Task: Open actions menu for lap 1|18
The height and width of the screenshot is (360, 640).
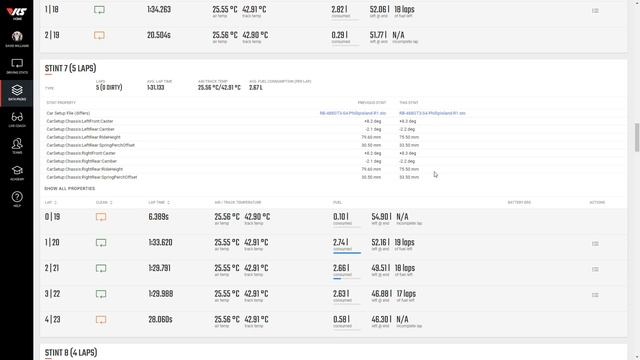Action: pos(595,11)
